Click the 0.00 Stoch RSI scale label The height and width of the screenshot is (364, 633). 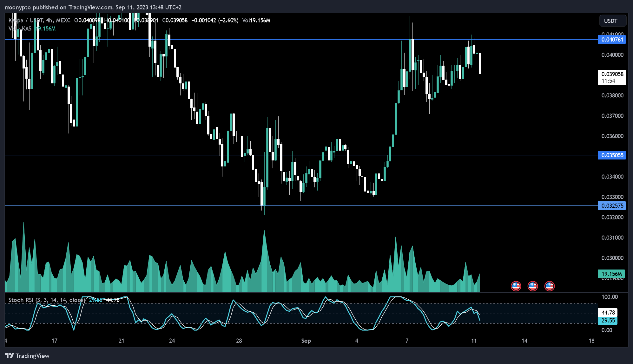(x=607, y=330)
